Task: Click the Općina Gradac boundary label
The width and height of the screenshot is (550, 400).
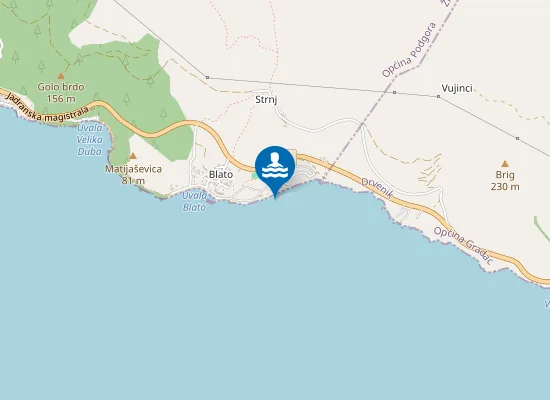Action: pos(463,246)
